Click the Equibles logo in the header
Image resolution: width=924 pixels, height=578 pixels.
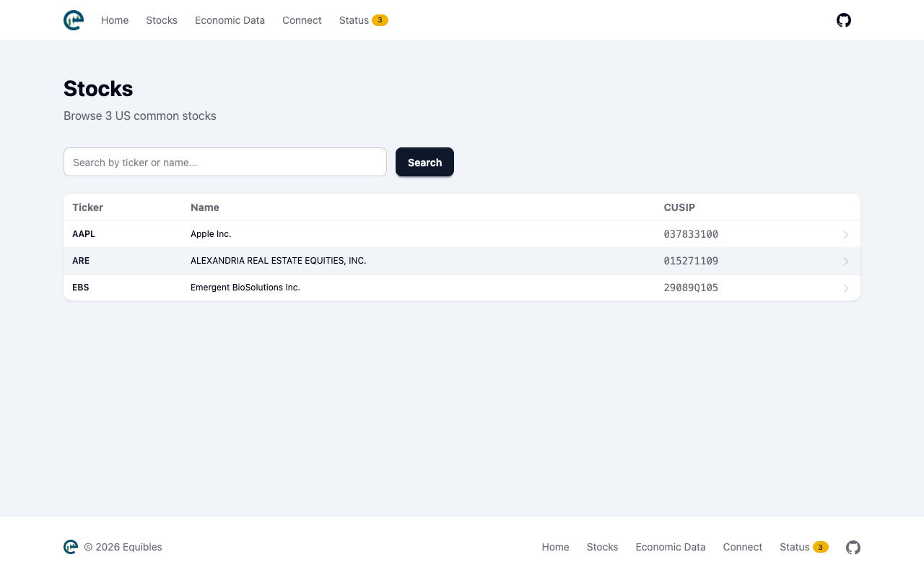(73, 20)
